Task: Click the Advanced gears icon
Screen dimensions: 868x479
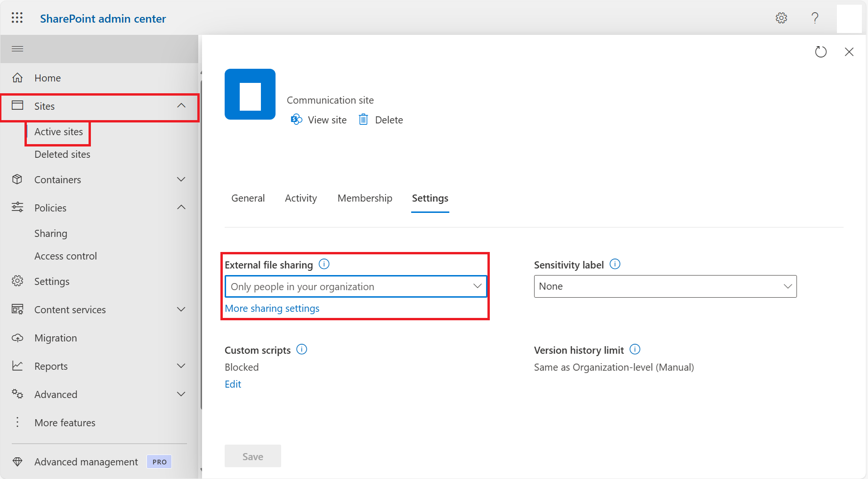Action: click(17, 394)
